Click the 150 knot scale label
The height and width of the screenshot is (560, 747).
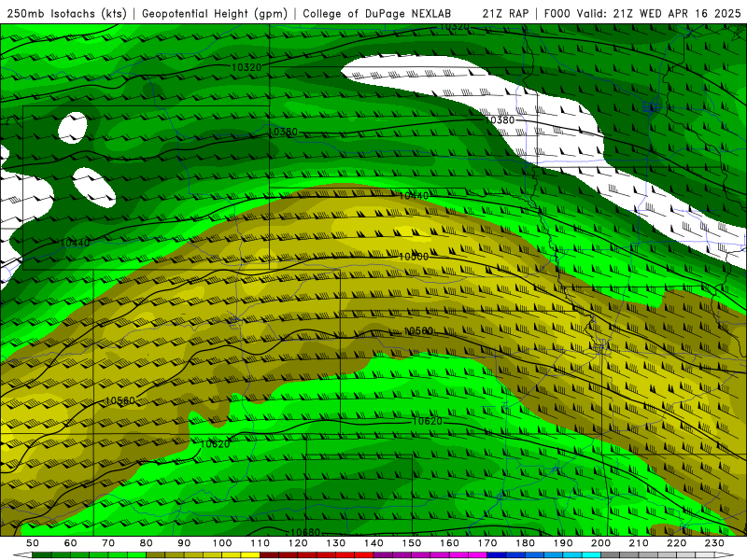(411, 543)
